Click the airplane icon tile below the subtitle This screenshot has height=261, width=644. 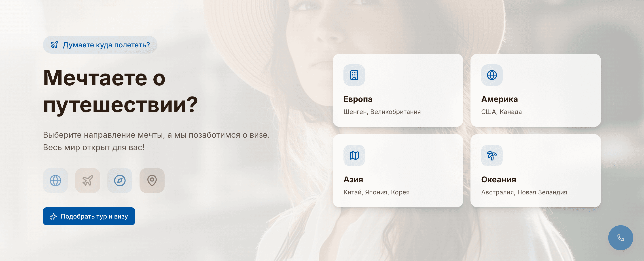point(87,180)
